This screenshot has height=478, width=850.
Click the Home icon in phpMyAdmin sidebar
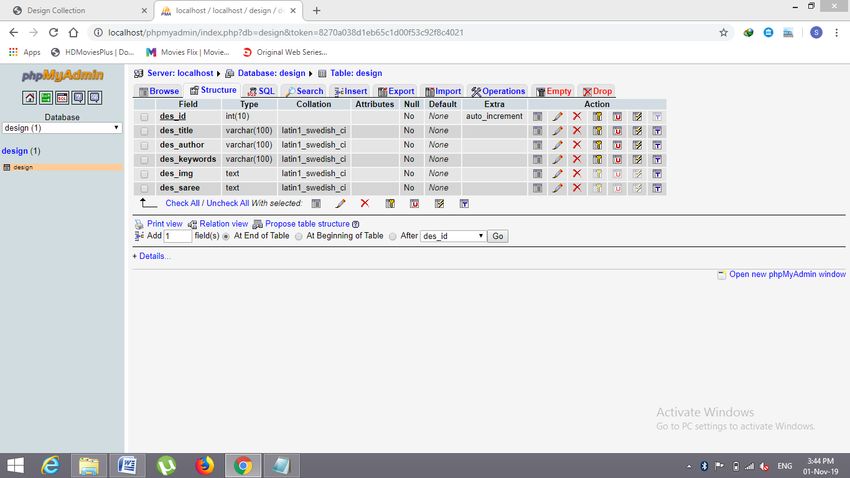point(29,97)
